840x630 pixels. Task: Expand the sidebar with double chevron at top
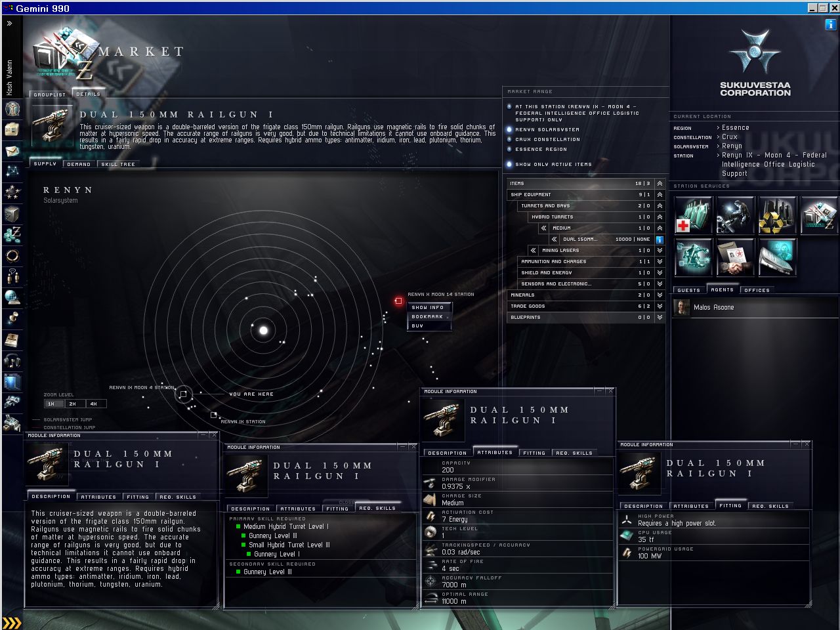click(x=10, y=24)
